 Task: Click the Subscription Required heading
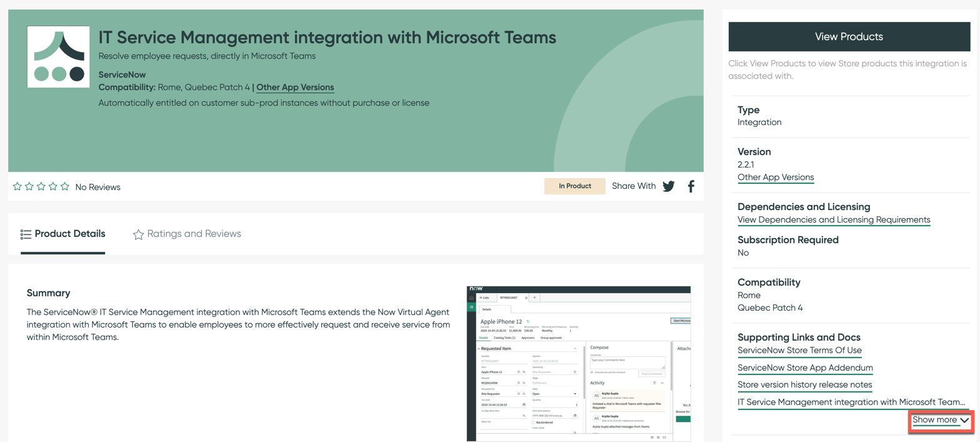point(788,239)
